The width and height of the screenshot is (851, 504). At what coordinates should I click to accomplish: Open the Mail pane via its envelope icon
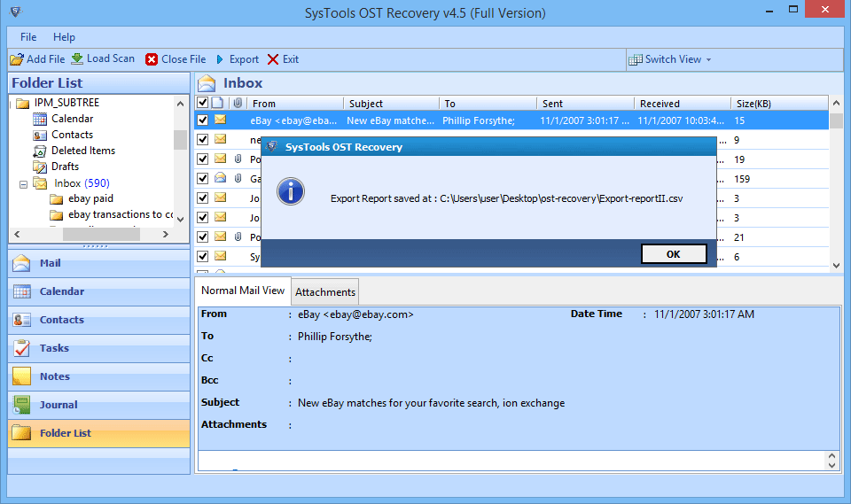pos(21,263)
